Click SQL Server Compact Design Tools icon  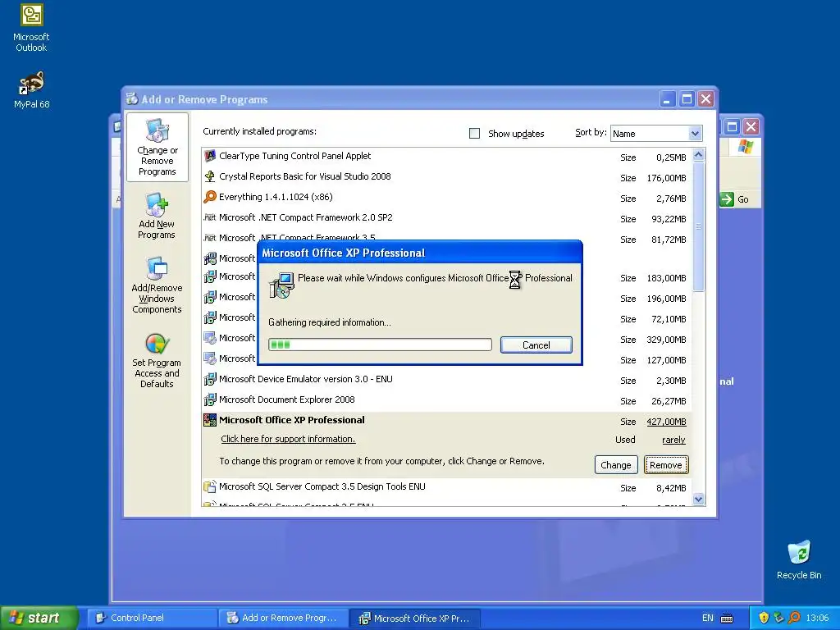[x=210, y=486]
